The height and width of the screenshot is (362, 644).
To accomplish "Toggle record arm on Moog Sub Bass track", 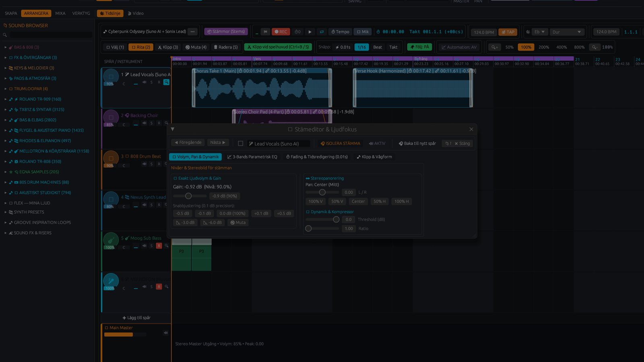I will tap(159, 246).
